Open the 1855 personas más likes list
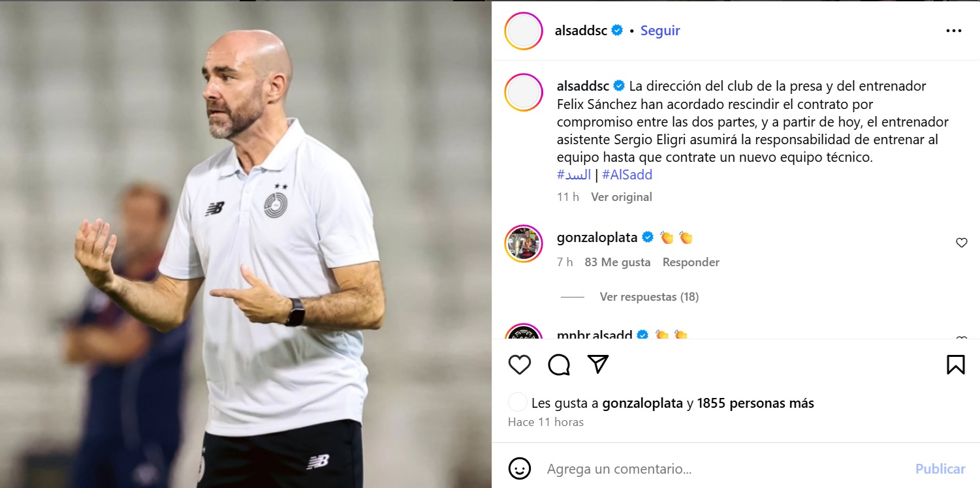The image size is (980, 488). (755, 403)
